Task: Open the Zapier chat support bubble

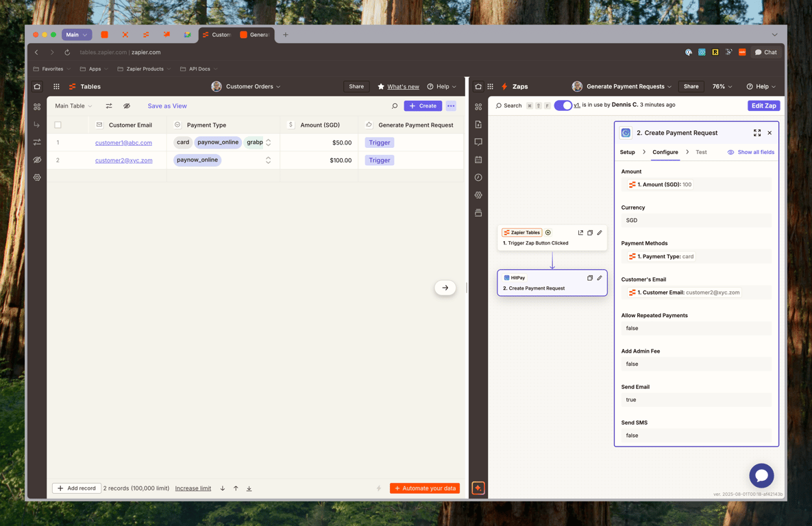Action: [761, 475]
